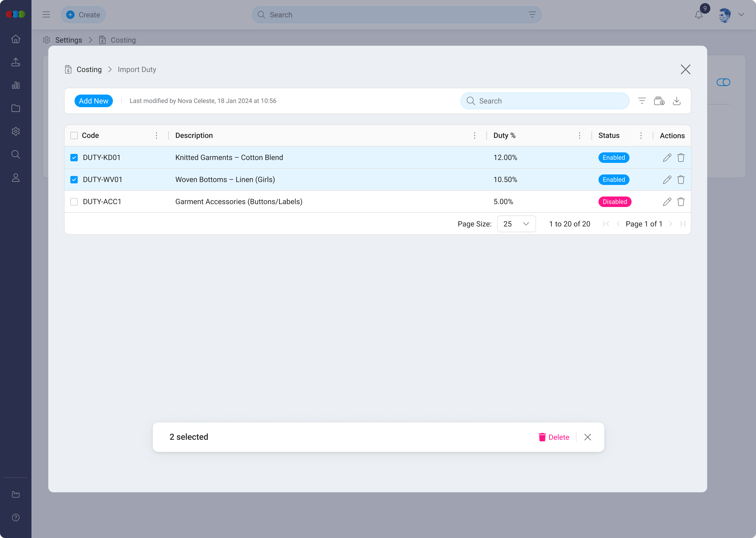
Task: Delete the 2 selected duty rows
Action: (x=554, y=437)
